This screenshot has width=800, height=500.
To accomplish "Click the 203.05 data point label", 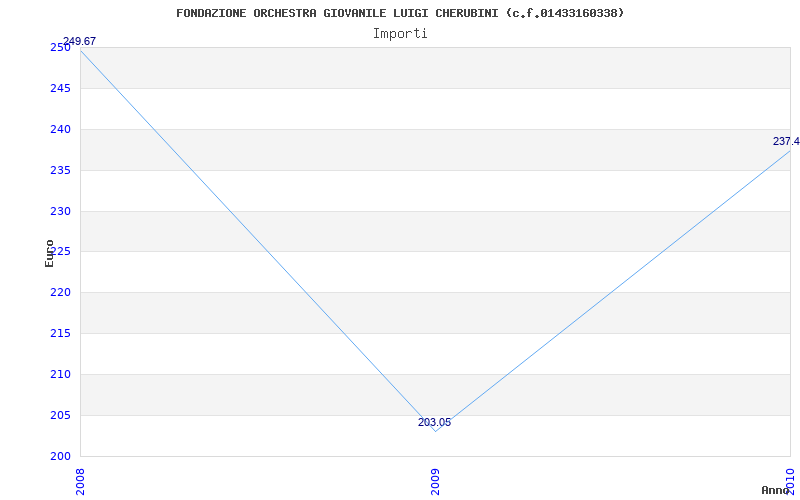I will pos(434,422).
